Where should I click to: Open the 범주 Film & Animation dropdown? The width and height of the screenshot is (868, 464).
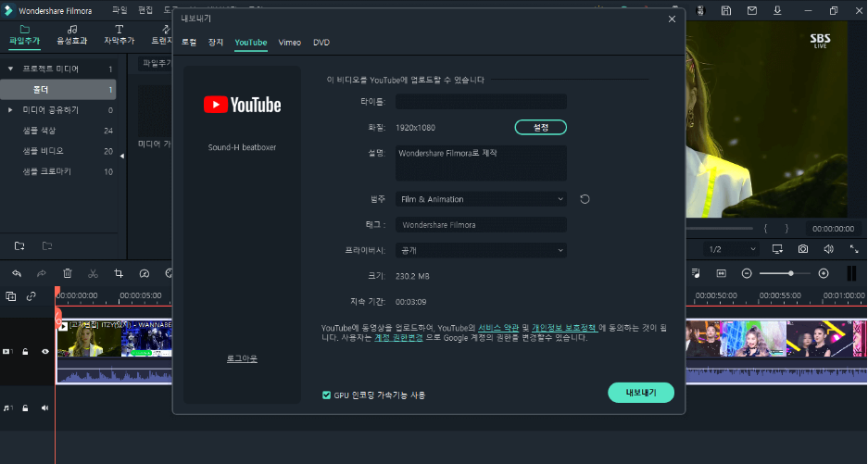tap(481, 199)
